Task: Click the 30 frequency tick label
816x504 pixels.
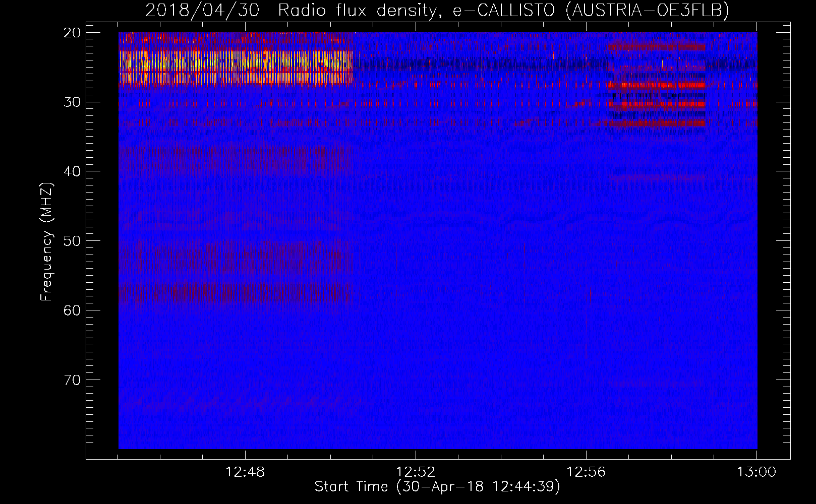Action: (73, 102)
